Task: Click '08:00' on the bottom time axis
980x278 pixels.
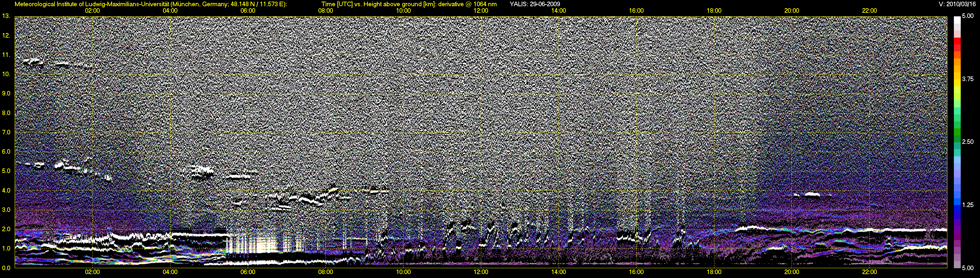Action: [326, 272]
